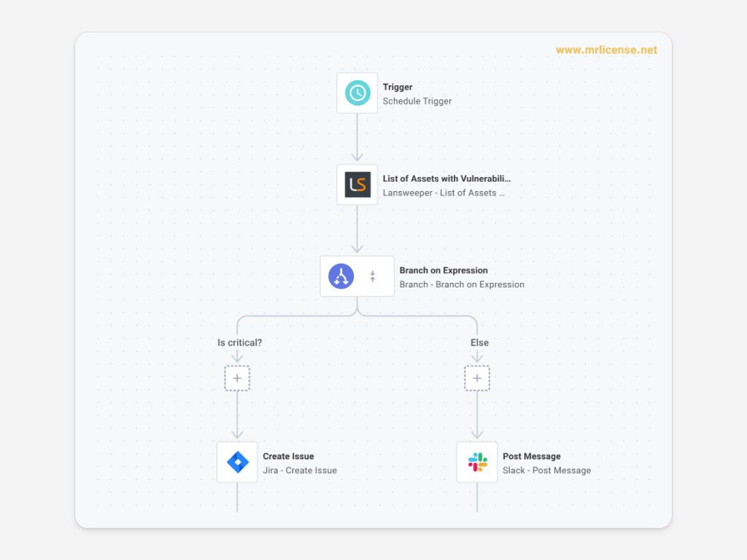This screenshot has height=560, width=747.
Task: Open the Jira diamond icon node
Action: [237, 462]
